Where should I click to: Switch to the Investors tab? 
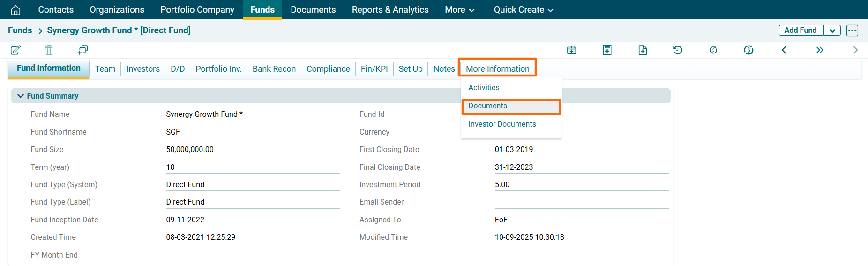[x=143, y=69]
